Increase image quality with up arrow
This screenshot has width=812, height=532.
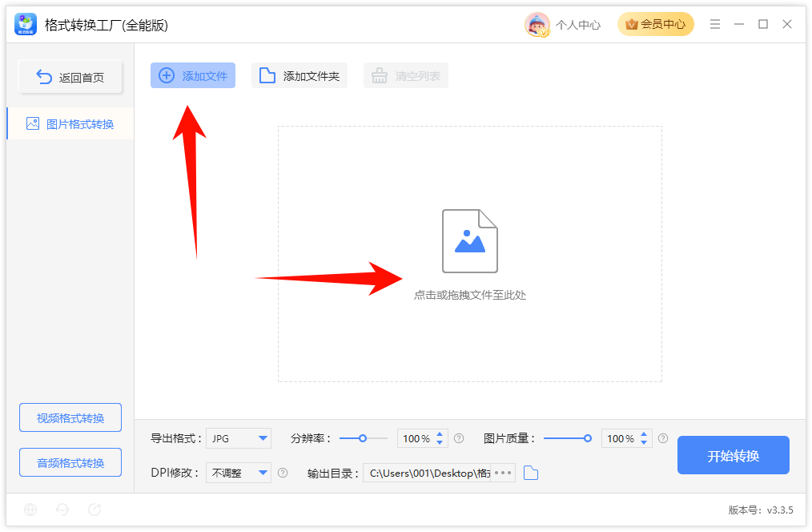point(644,434)
